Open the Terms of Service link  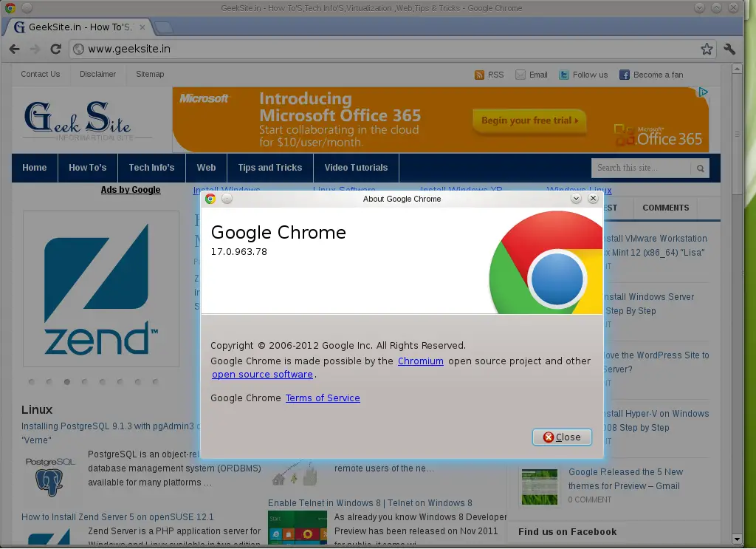click(x=323, y=398)
